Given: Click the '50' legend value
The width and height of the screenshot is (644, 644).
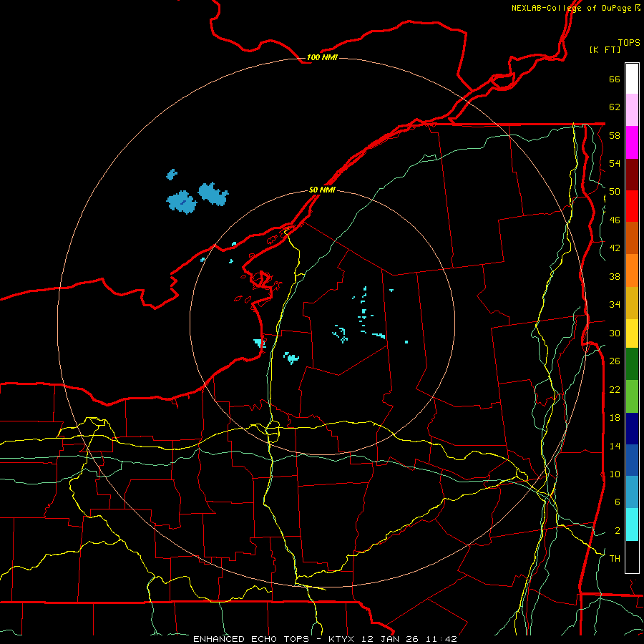Looking at the screenshot, I should click(x=615, y=192).
